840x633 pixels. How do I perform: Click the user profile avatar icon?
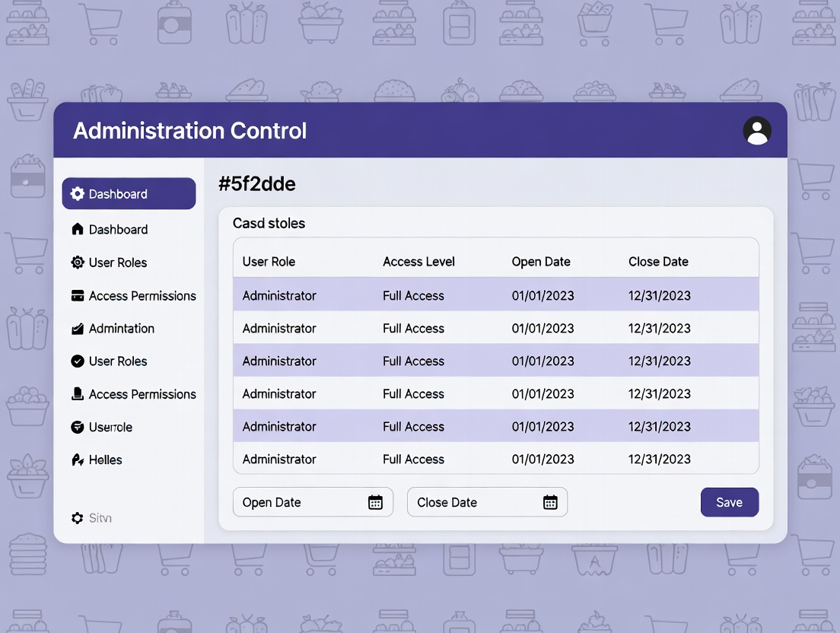tap(756, 131)
